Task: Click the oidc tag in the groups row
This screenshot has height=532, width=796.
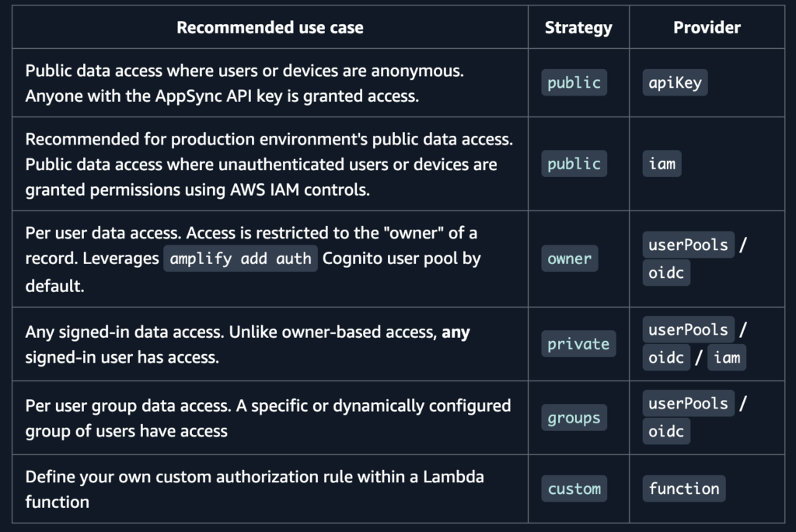Action: pyautogui.click(x=666, y=432)
